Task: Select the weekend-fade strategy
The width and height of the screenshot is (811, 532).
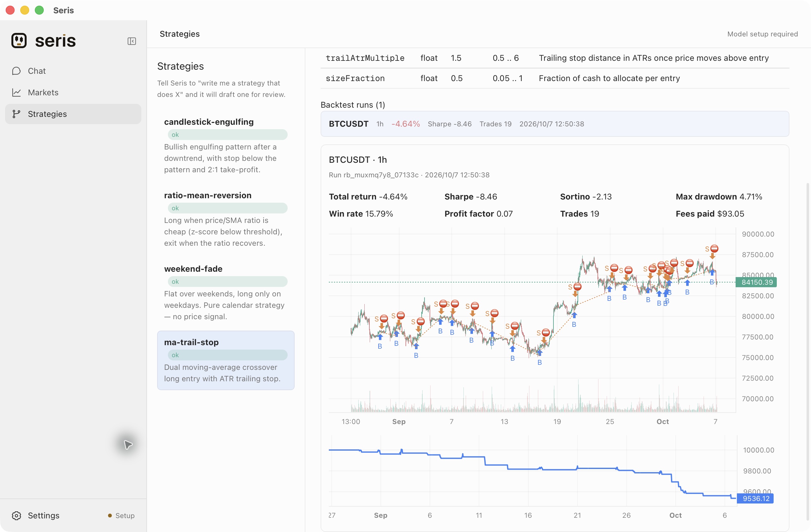Action: [x=226, y=293]
